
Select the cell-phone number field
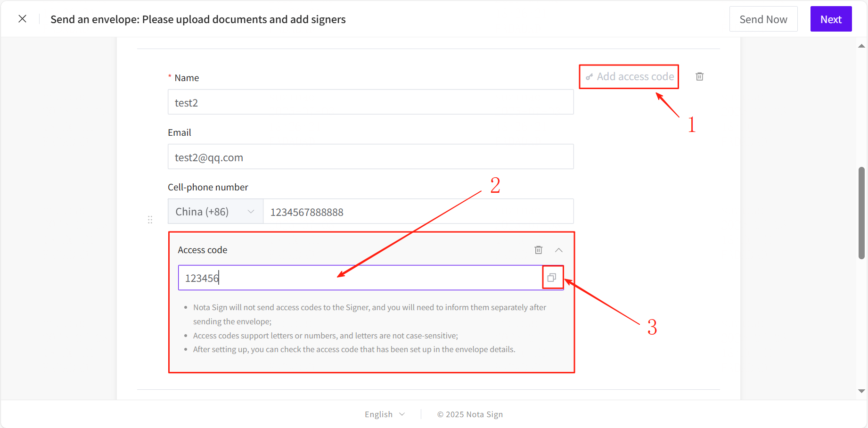click(x=418, y=212)
